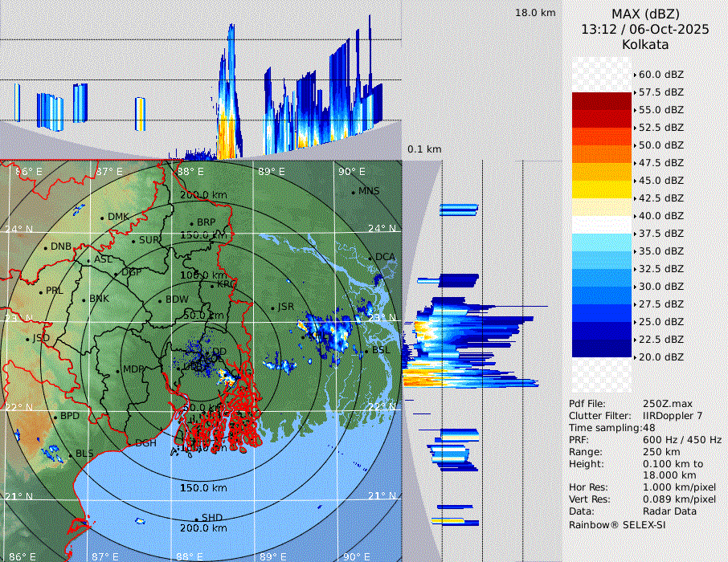Select the 20.0 dBZ legend label

click(x=661, y=357)
